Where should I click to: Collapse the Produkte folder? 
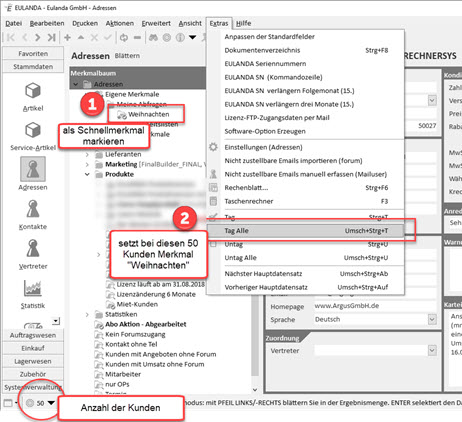87,174
